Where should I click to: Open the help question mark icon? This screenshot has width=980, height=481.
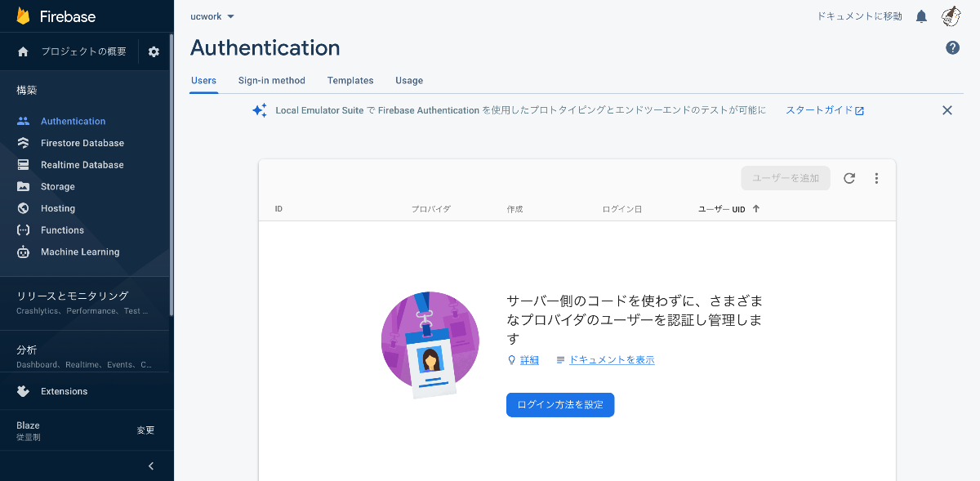pyautogui.click(x=952, y=48)
